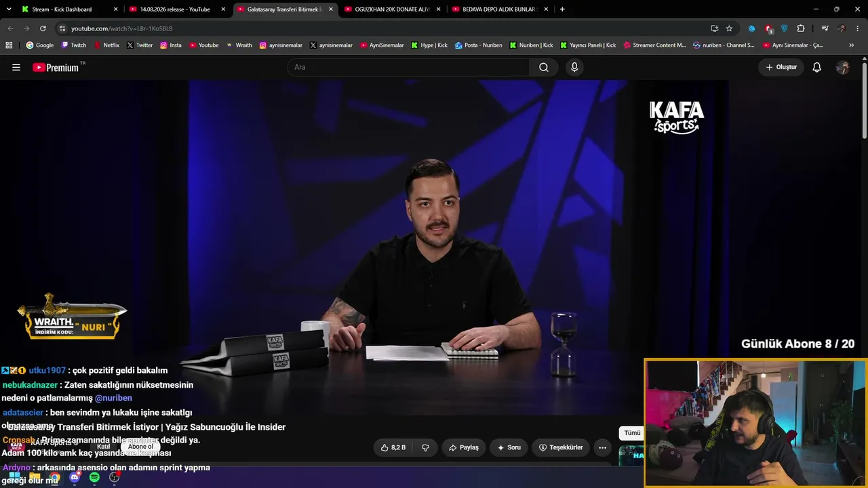868x488 pixels.
Task: Open the Oluştur create menu
Action: (781, 67)
